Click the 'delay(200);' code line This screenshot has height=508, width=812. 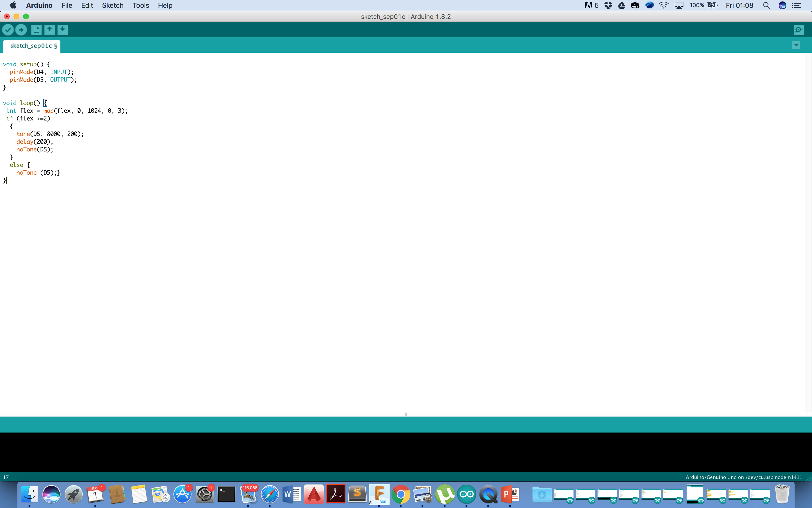(35, 142)
